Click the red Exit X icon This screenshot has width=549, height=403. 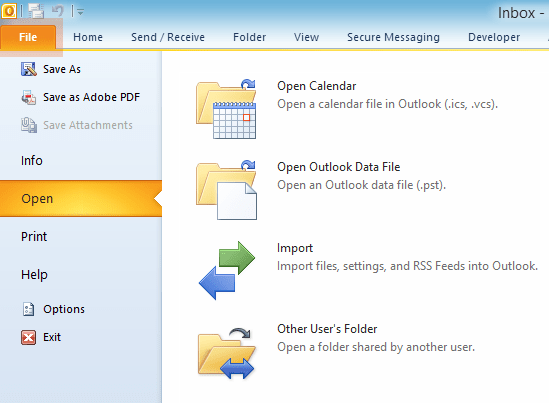pos(28,338)
